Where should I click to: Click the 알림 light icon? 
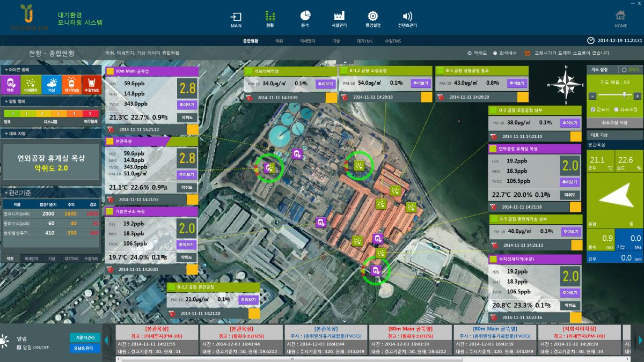point(5,340)
